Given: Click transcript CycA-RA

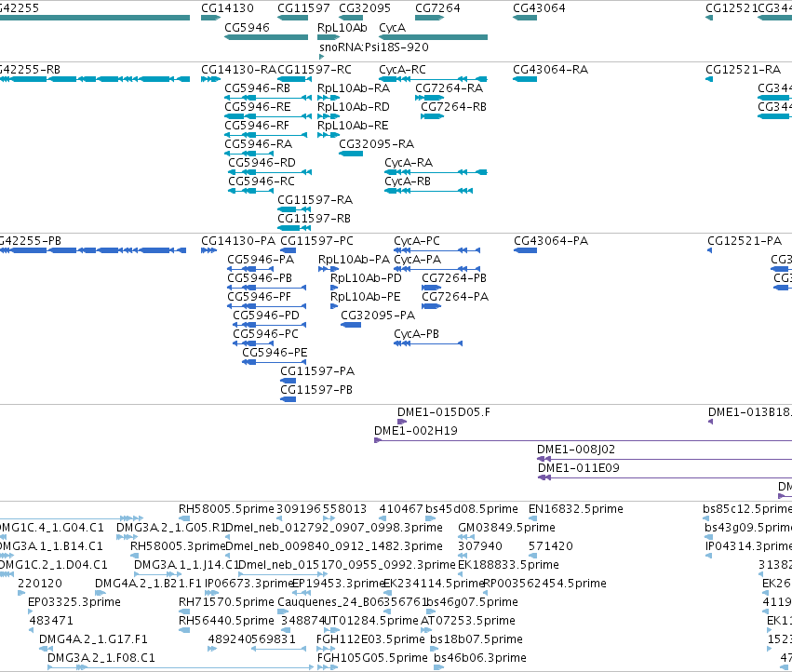Looking at the screenshot, I should point(409,163).
